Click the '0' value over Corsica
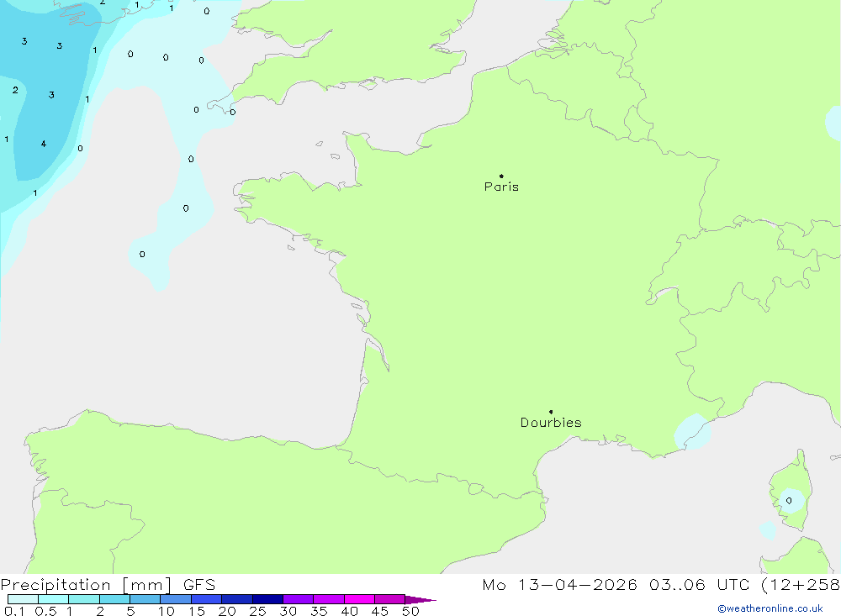Image resolution: width=841 pixels, height=616 pixels. pyautogui.click(x=789, y=501)
